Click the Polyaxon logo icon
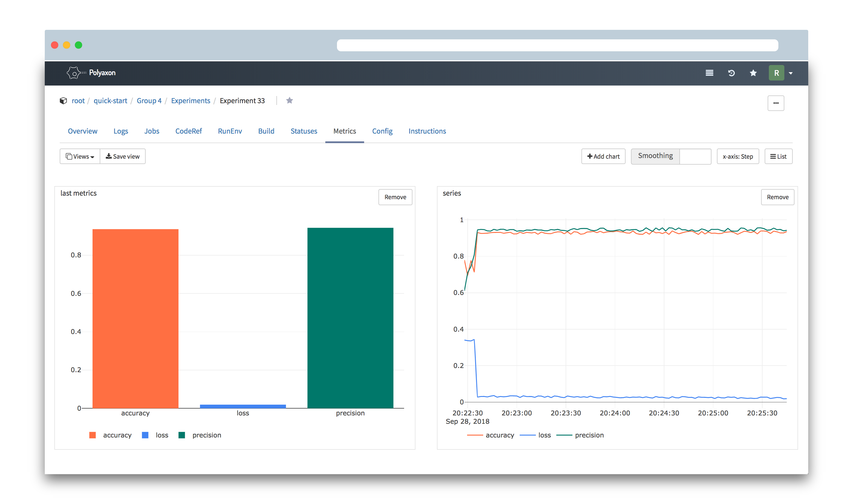 pyautogui.click(x=74, y=73)
